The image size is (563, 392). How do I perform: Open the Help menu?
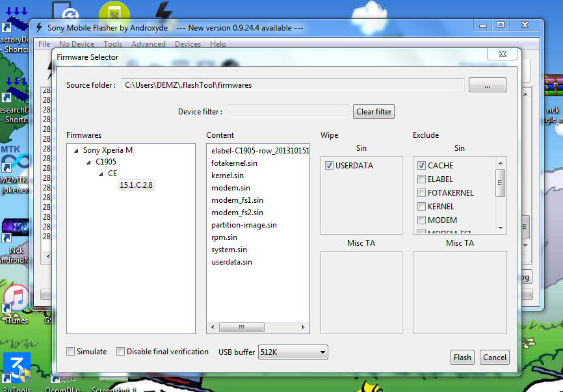click(218, 44)
